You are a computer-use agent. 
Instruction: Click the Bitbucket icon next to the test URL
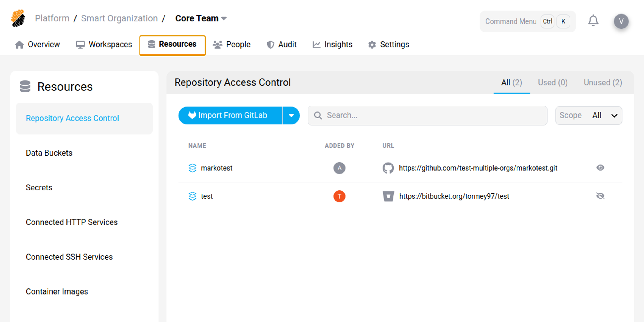click(388, 196)
